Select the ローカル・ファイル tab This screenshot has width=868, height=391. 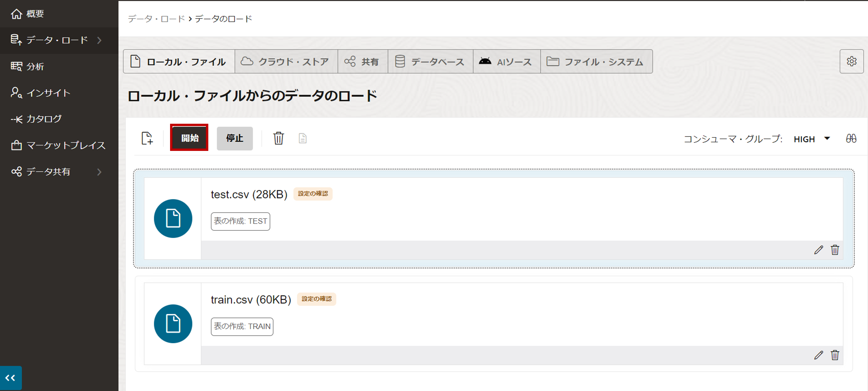pyautogui.click(x=178, y=62)
